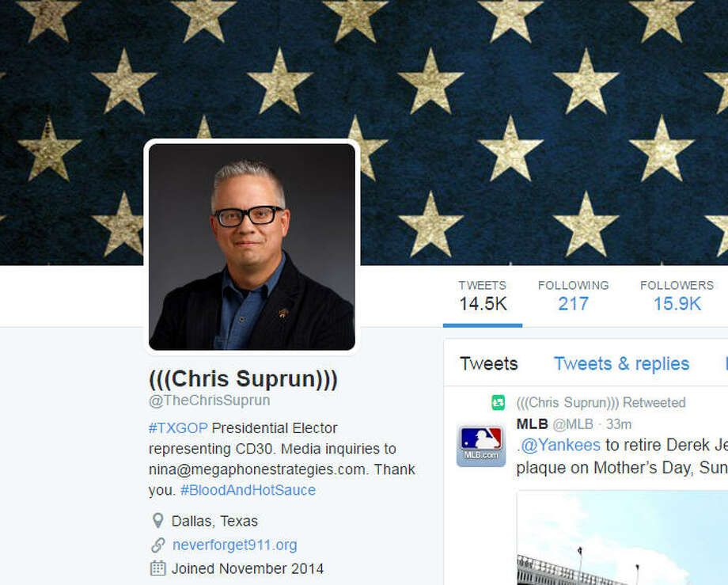Open the #BloodAndHotSauce hashtag

248,490
